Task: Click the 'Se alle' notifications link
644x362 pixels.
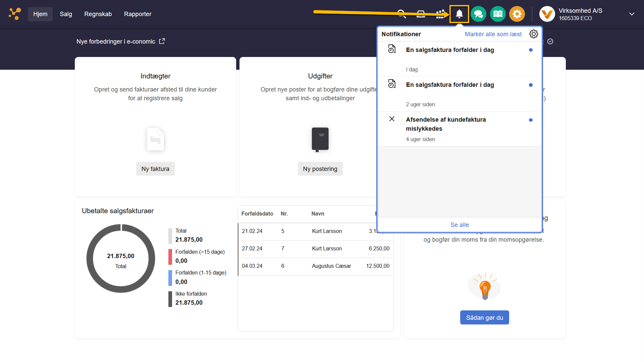Action: pyautogui.click(x=460, y=225)
